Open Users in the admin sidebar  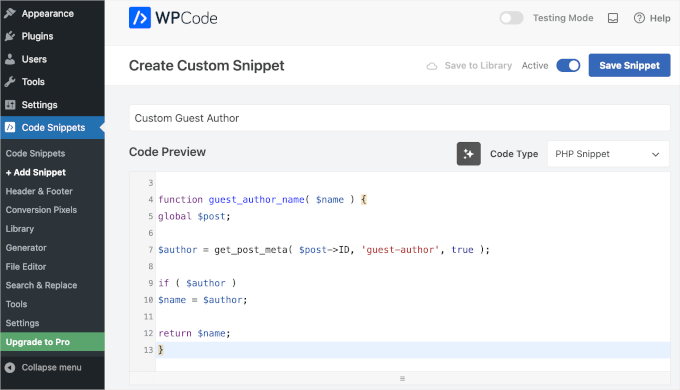pyautogui.click(x=34, y=59)
